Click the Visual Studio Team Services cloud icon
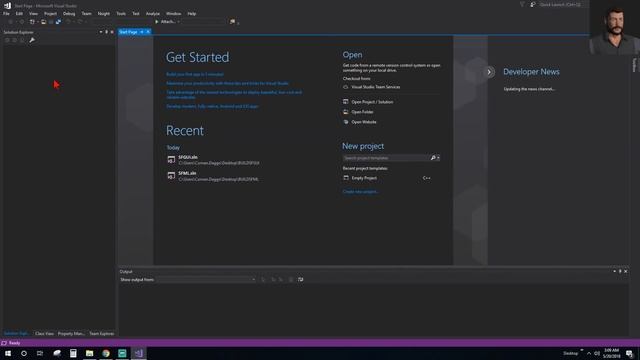Screen dimensions: 640x360 tap(346, 87)
